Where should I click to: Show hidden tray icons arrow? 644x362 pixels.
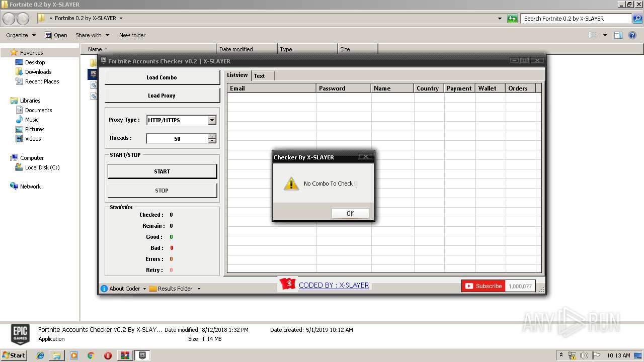click(561, 355)
